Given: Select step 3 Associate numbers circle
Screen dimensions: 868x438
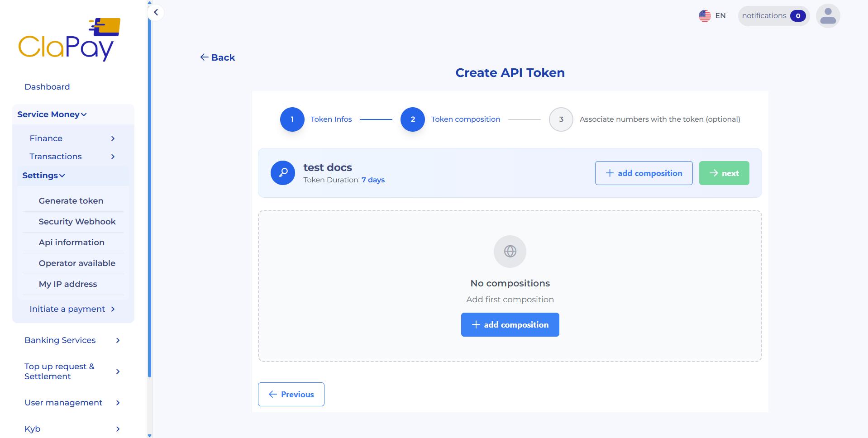Looking at the screenshot, I should (x=561, y=119).
